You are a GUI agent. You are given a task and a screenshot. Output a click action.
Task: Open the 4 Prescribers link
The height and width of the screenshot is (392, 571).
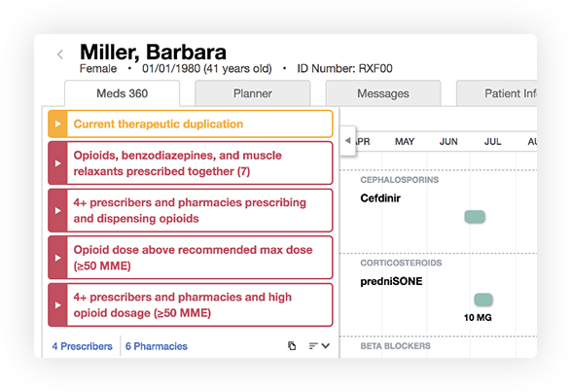[x=82, y=346]
